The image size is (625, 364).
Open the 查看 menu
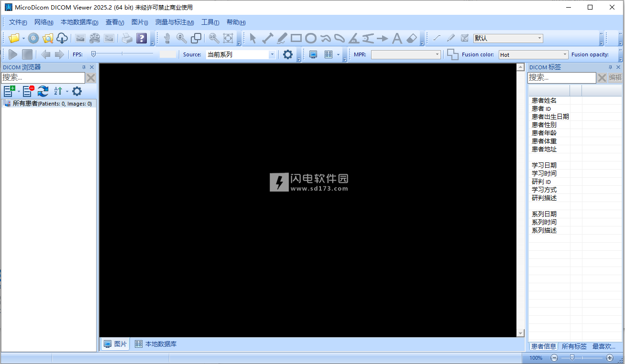[115, 22]
